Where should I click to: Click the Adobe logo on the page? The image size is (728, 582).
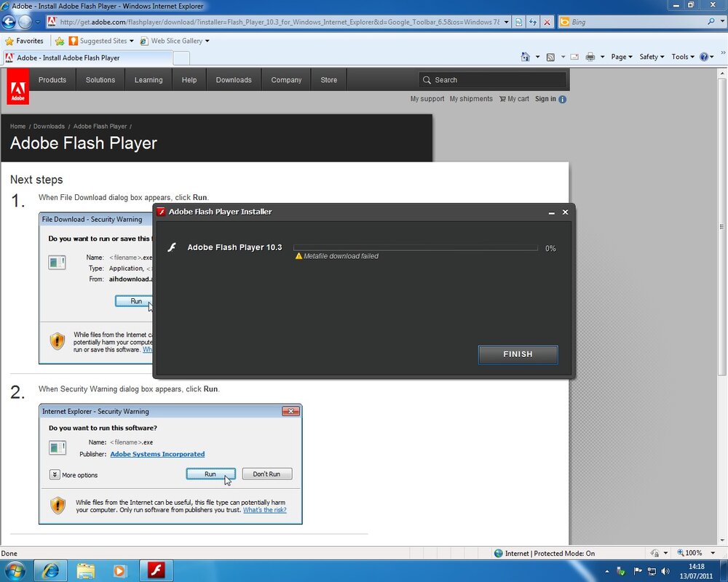click(x=17, y=87)
